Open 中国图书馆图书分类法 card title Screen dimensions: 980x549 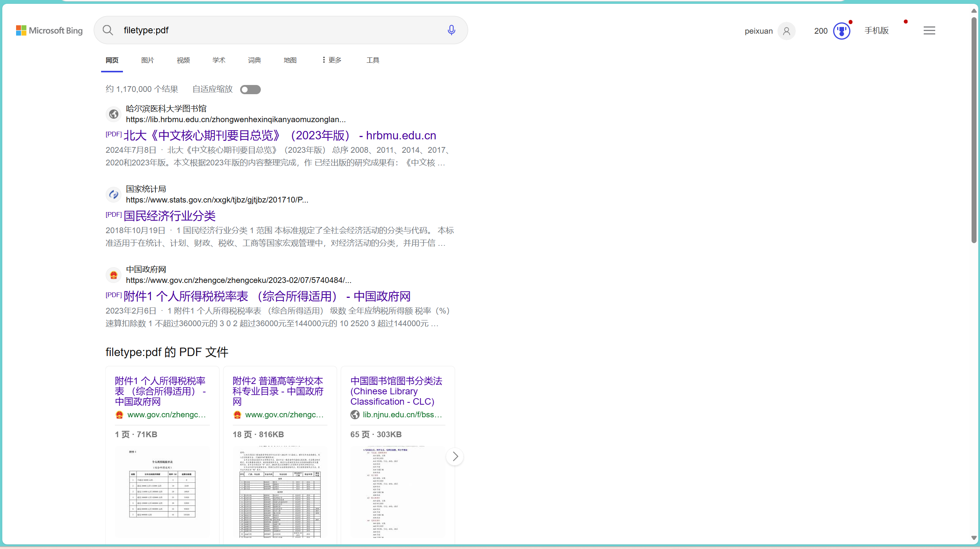tap(396, 391)
